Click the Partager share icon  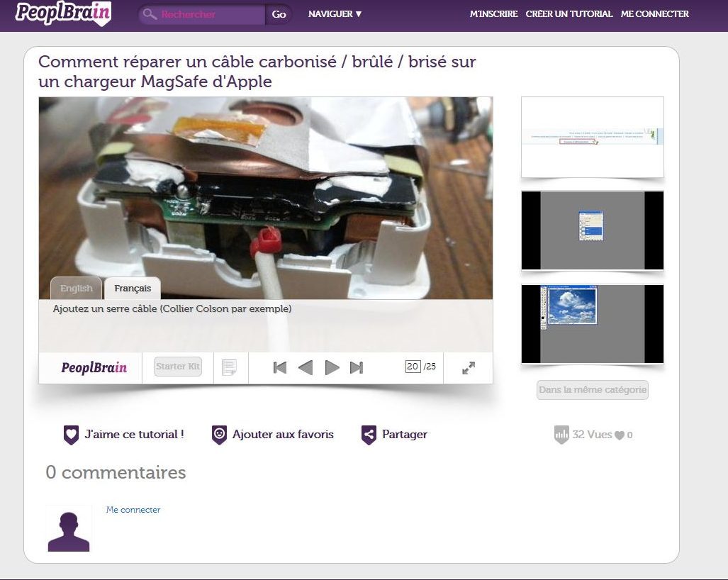tap(369, 435)
